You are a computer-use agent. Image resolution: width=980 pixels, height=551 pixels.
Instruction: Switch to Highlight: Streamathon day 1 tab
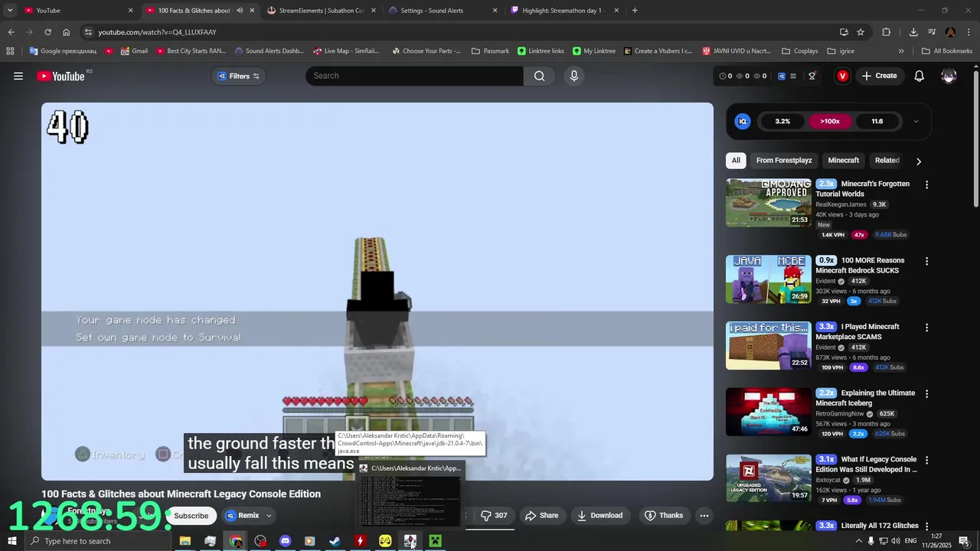click(563, 11)
